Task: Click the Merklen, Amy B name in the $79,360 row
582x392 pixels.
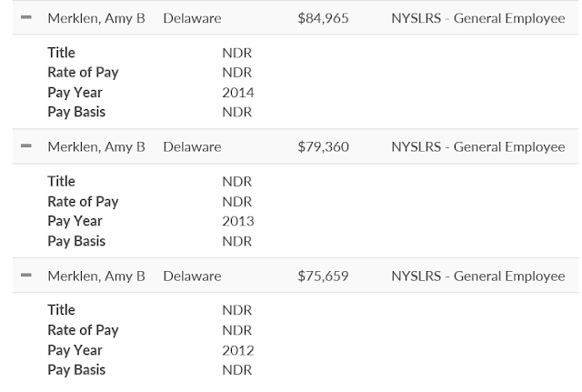Action: point(95,147)
